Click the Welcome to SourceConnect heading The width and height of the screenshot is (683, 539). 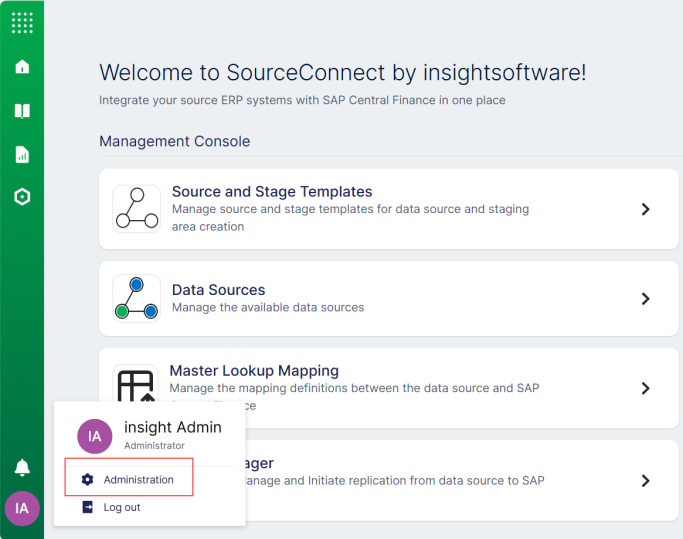click(x=343, y=72)
